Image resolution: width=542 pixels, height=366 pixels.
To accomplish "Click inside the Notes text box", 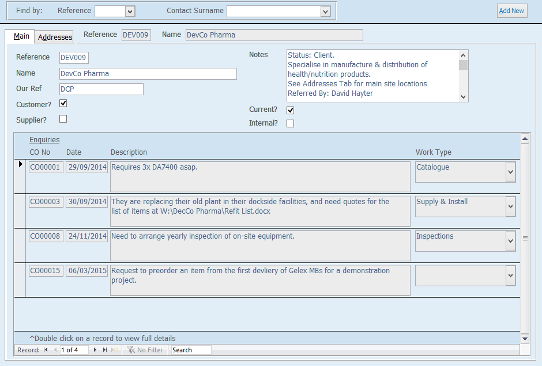I will point(373,76).
